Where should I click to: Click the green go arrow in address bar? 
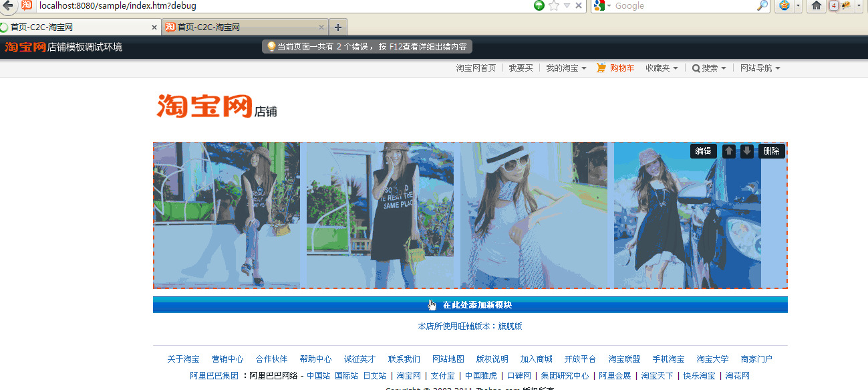point(539,5)
